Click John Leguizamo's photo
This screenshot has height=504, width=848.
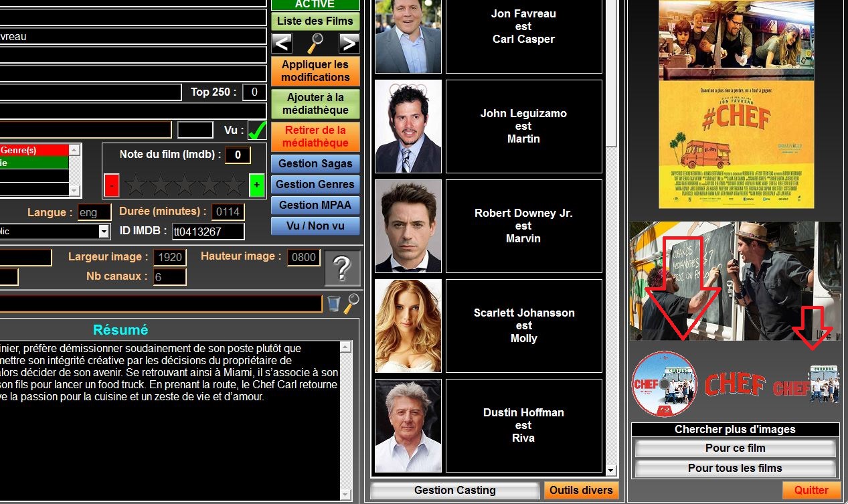pos(408,127)
